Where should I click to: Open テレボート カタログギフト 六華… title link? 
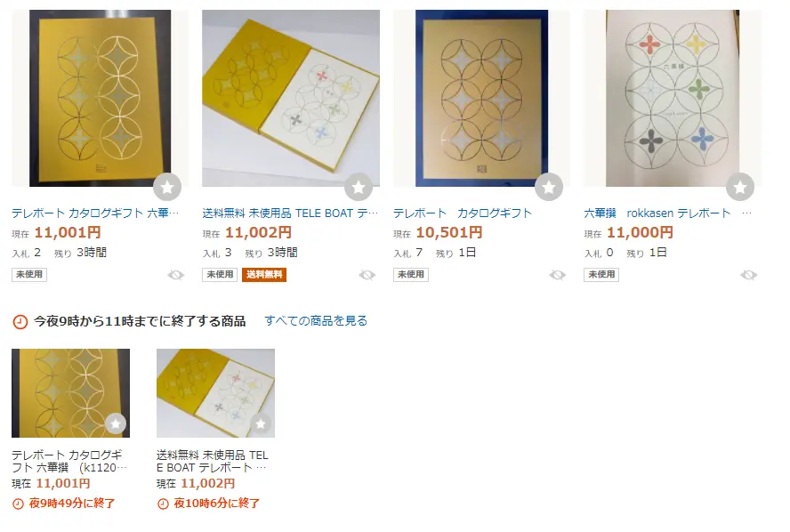[x=95, y=214]
